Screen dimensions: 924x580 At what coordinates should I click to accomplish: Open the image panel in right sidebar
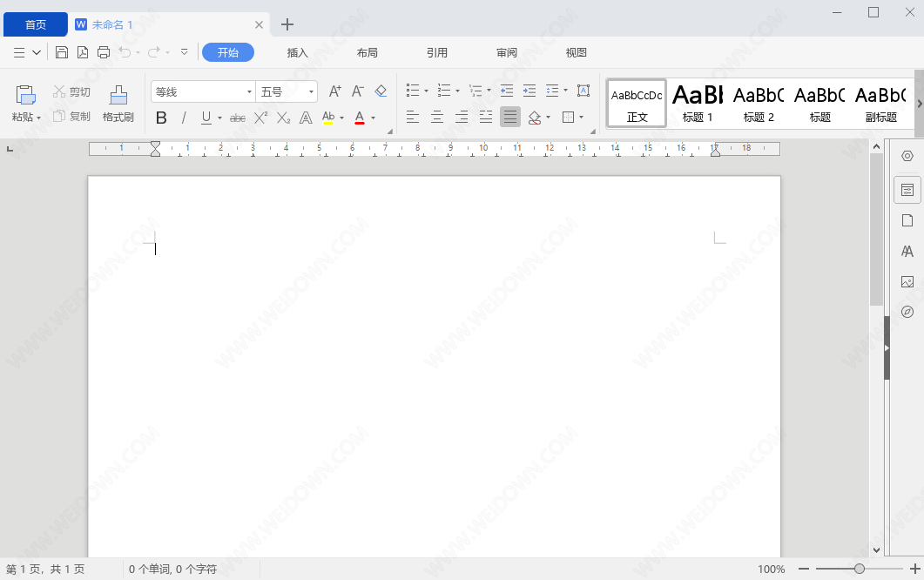[907, 281]
